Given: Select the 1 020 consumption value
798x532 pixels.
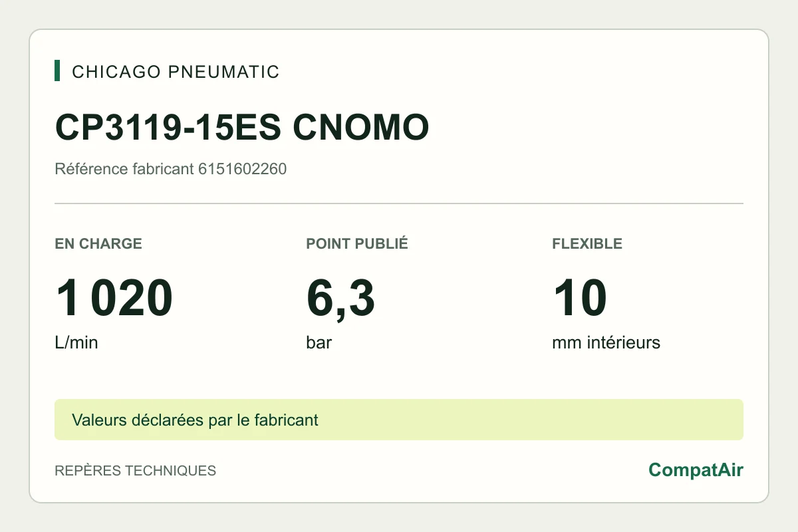Looking at the screenshot, I should point(114,299).
